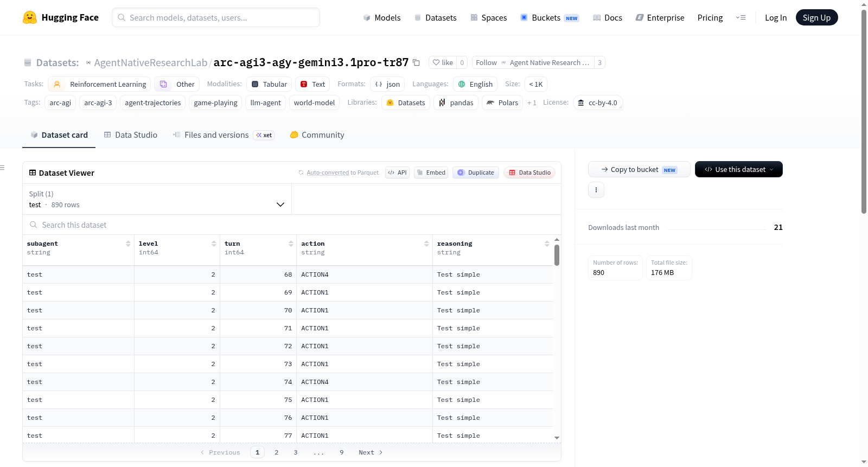Open Docs in top navigation
This screenshot has height=467, width=868.
[x=608, y=17]
